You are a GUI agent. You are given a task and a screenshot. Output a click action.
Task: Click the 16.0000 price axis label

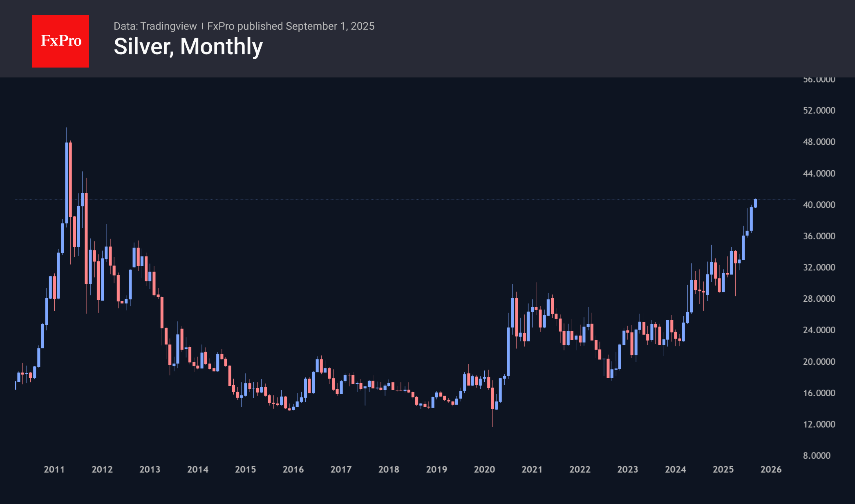point(819,393)
